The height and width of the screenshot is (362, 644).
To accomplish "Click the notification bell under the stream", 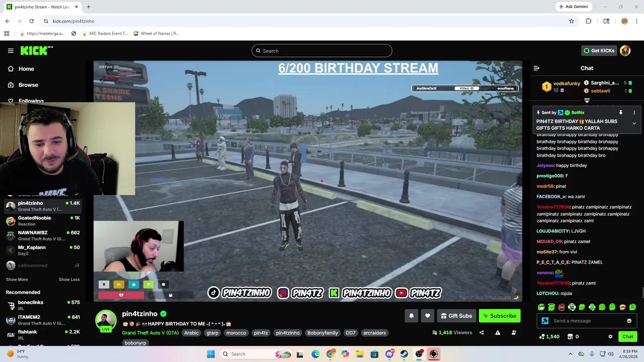I will [412, 316].
